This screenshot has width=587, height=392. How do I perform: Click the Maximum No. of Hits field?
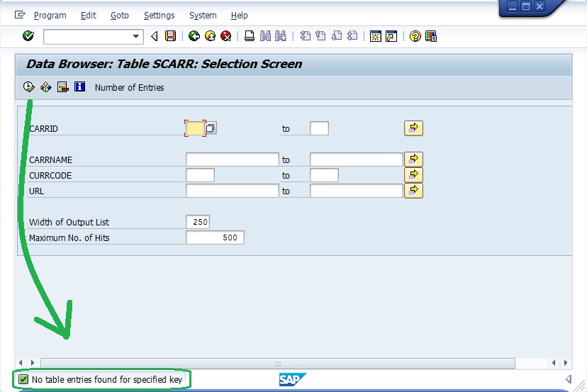[215, 237]
